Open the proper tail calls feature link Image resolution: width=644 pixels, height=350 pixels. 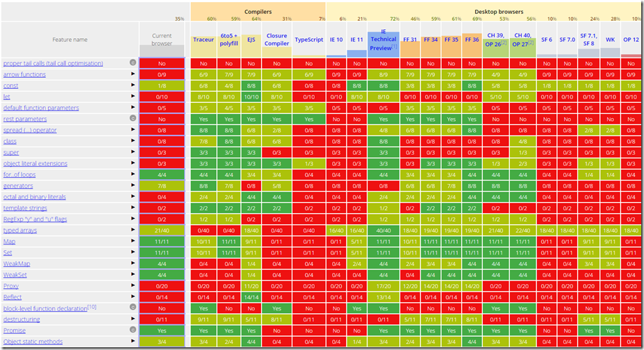pos(53,63)
